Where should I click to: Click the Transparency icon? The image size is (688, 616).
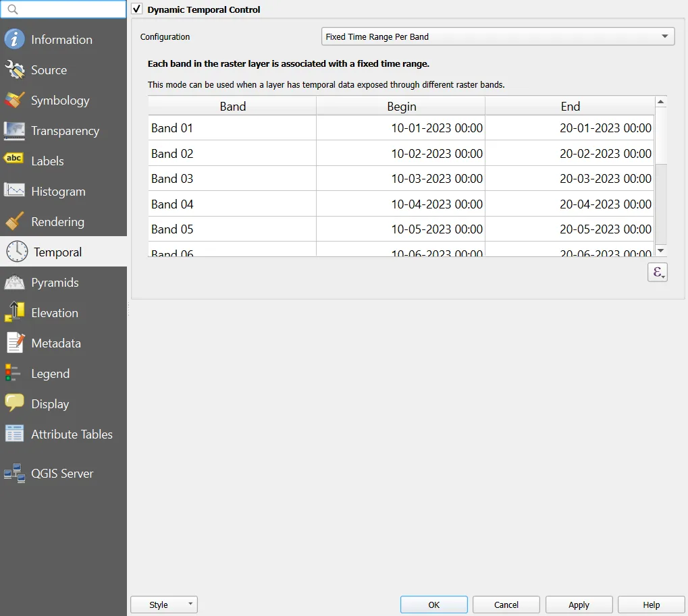point(14,131)
